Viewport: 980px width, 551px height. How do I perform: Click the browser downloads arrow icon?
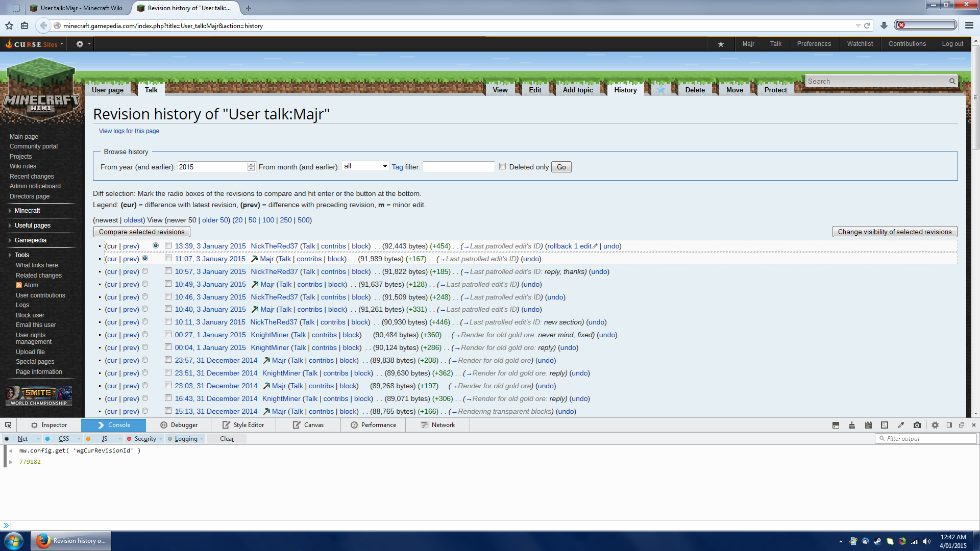tap(884, 26)
